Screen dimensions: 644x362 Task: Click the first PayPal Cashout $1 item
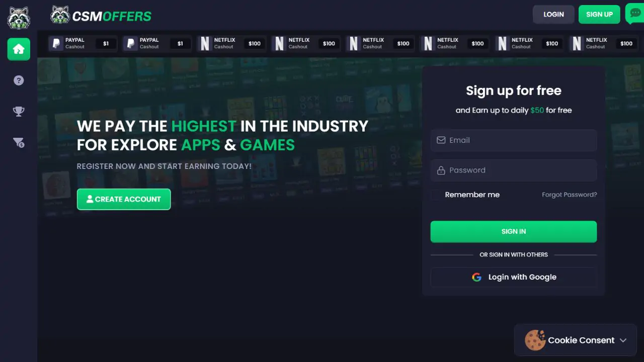click(x=83, y=44)
